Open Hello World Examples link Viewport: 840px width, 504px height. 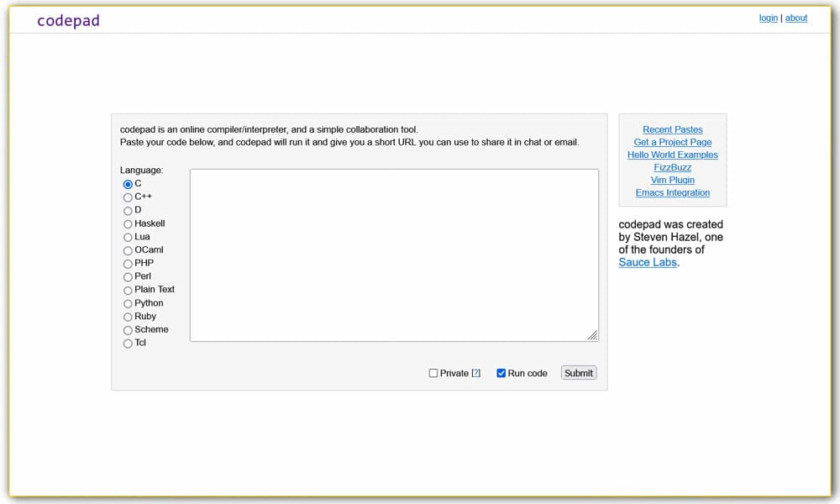point(672,155)
